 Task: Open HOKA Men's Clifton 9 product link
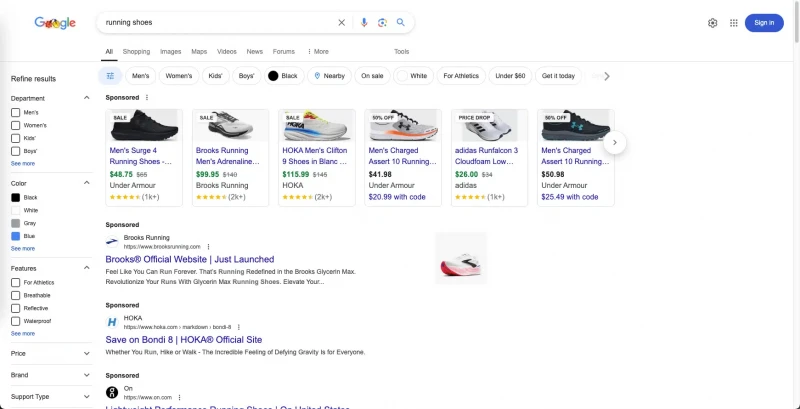pyautogui.click(x=314, y=156)
